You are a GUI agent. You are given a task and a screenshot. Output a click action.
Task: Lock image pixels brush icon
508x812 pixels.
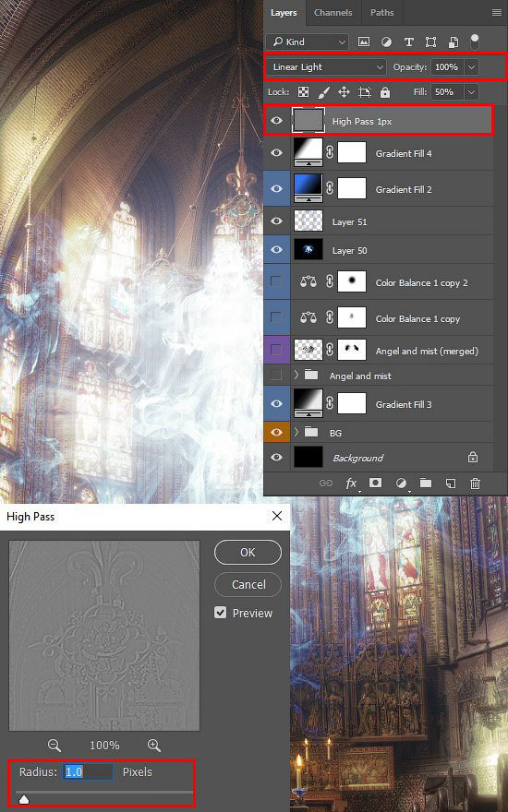(x=323, y=92)
